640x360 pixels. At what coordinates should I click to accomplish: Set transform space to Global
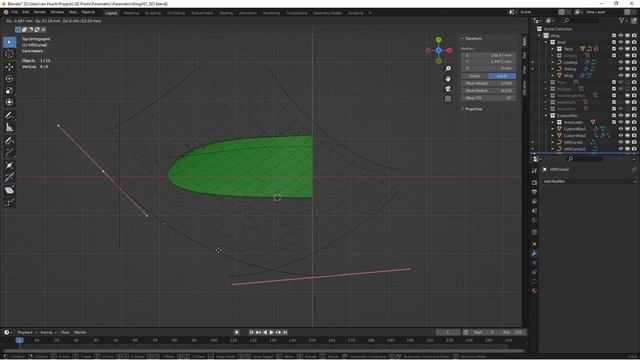click(475, 76)
